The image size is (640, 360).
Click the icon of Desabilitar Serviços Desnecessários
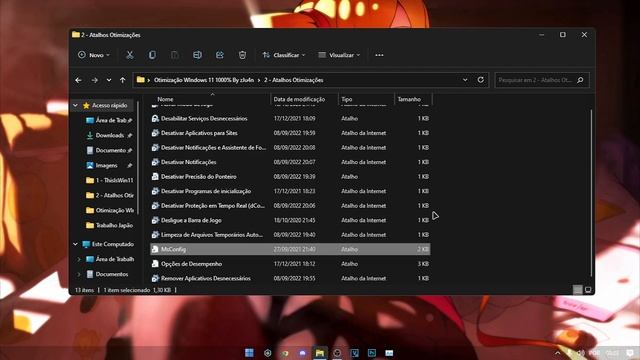[155, 118]
